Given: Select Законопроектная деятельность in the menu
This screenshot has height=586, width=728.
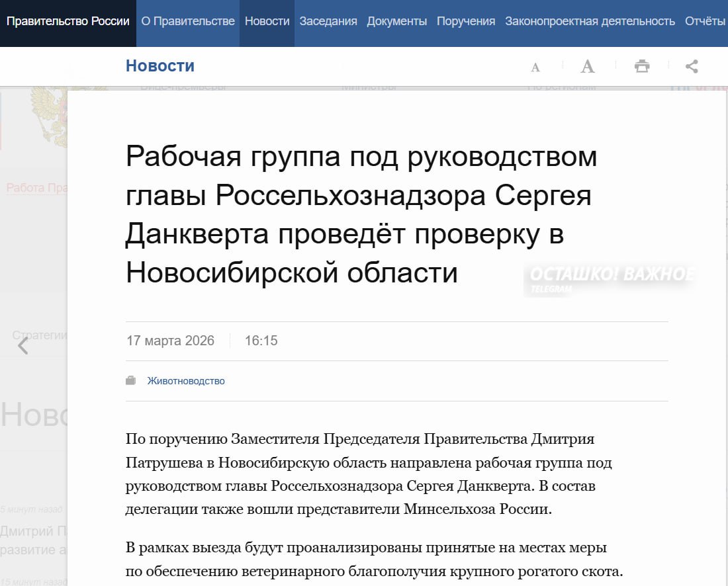Looking at the screenshot, I should [x=590, y=21].
